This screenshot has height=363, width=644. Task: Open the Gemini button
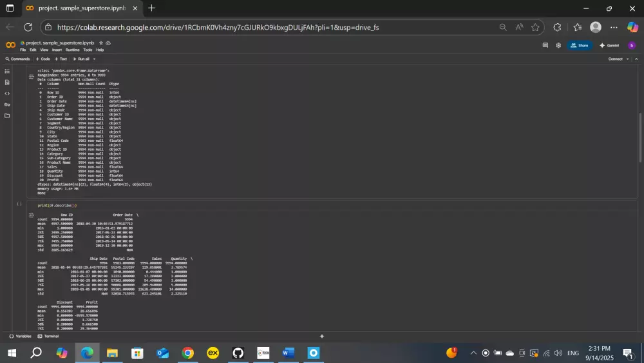[x=609, y=45]
